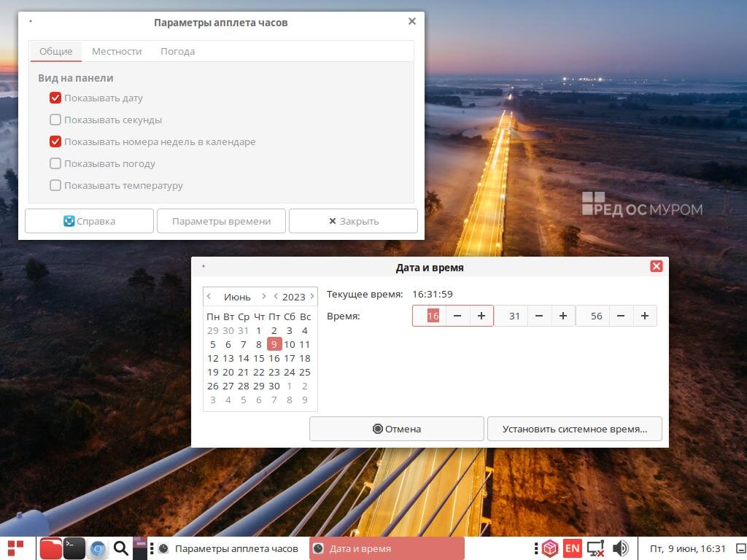The width and height of the screenshot is (747, 560).
Task: Select June 12 in the calendar
Action: coord(213,358)
